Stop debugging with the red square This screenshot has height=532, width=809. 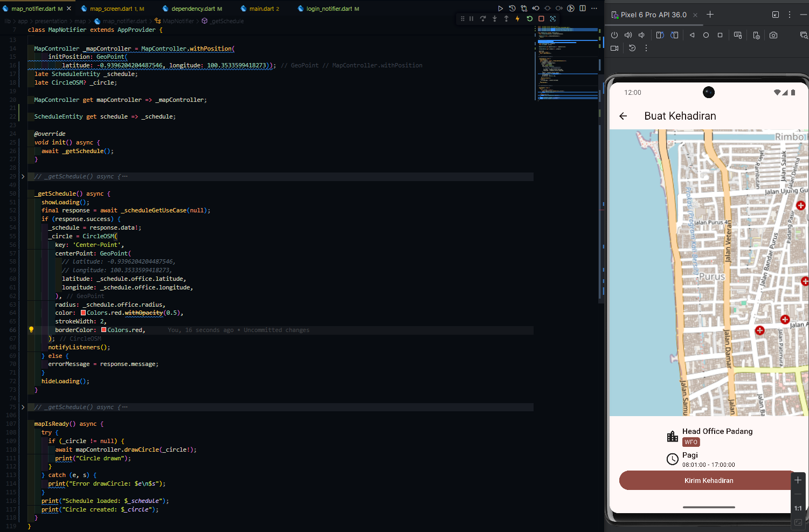541,19
